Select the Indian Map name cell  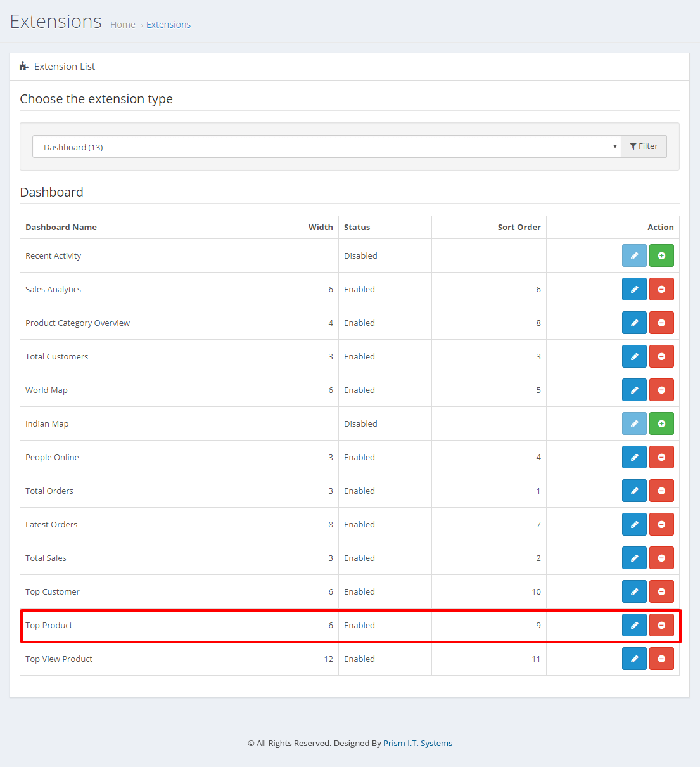click(x=142, y=423)
